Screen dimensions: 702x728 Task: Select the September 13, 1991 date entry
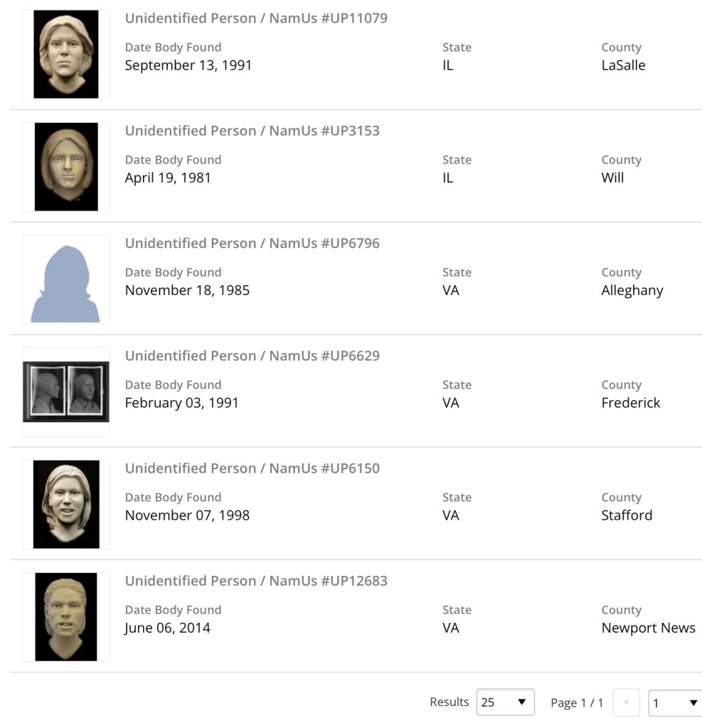[188, 65]
